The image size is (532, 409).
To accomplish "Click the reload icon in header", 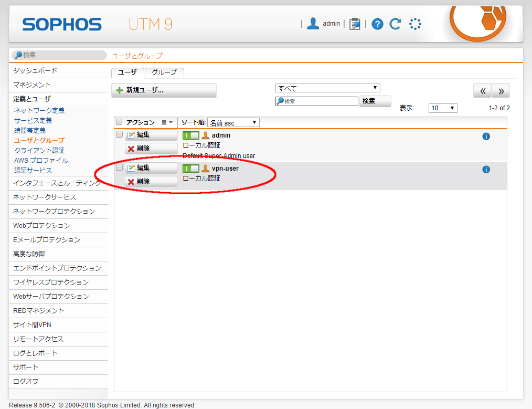I will [395, 24].
